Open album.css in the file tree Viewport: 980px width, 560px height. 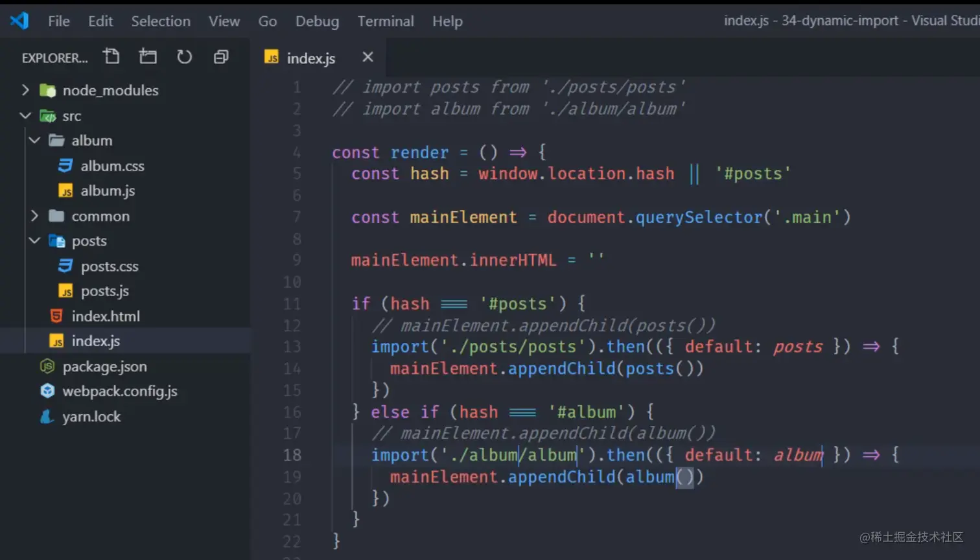click(112, 166)
